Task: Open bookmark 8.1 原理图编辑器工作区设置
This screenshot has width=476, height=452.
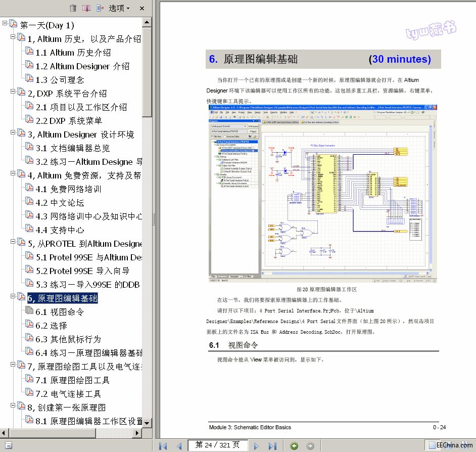Action: tap(88, 422)
